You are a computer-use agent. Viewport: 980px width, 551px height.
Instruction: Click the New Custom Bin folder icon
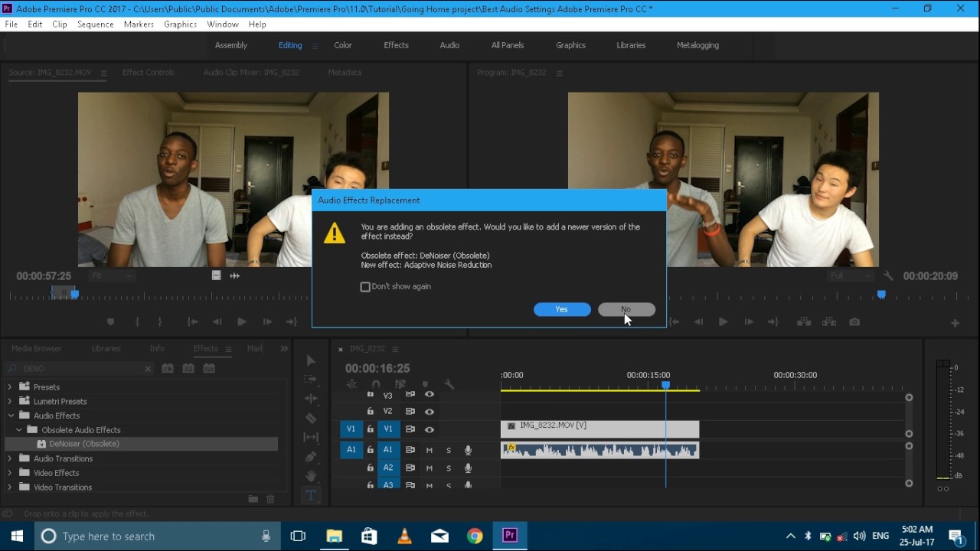(253, 499)
